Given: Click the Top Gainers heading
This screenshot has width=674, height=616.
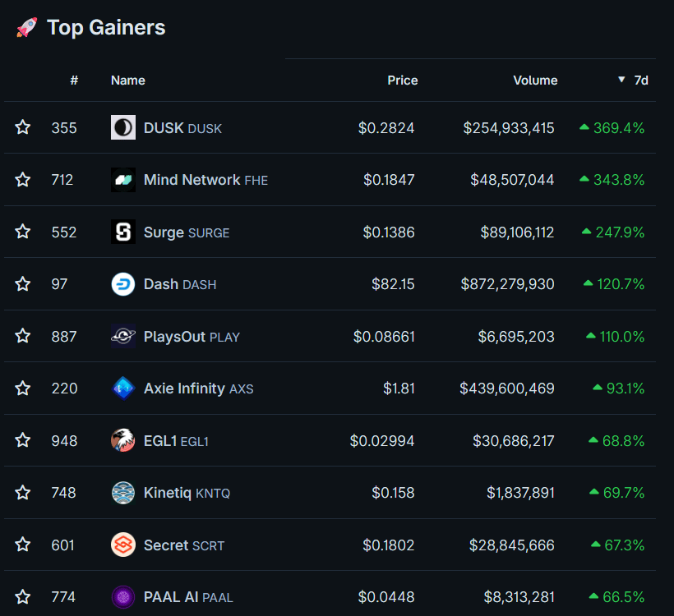Looking at the screenshot, I should (x=106, y=28).
